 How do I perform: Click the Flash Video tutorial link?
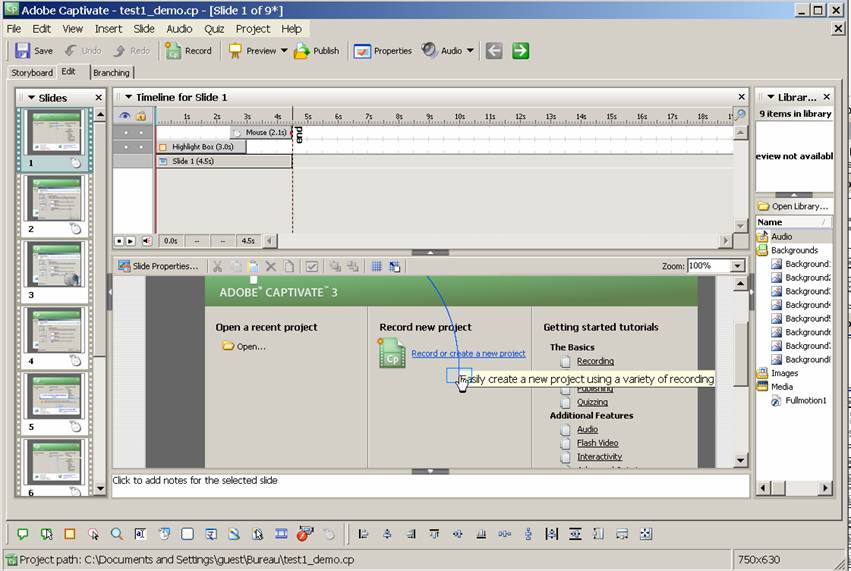(598, 443)
